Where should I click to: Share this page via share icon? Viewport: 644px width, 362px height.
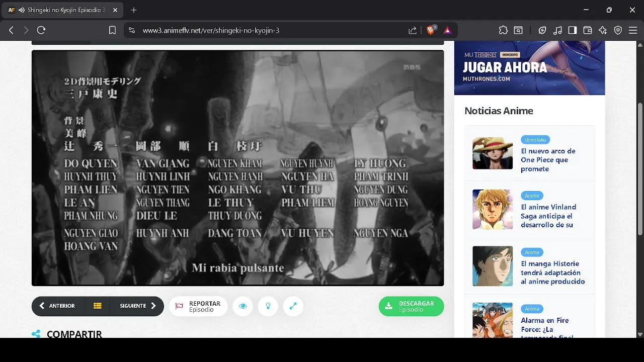pos(413,30)
